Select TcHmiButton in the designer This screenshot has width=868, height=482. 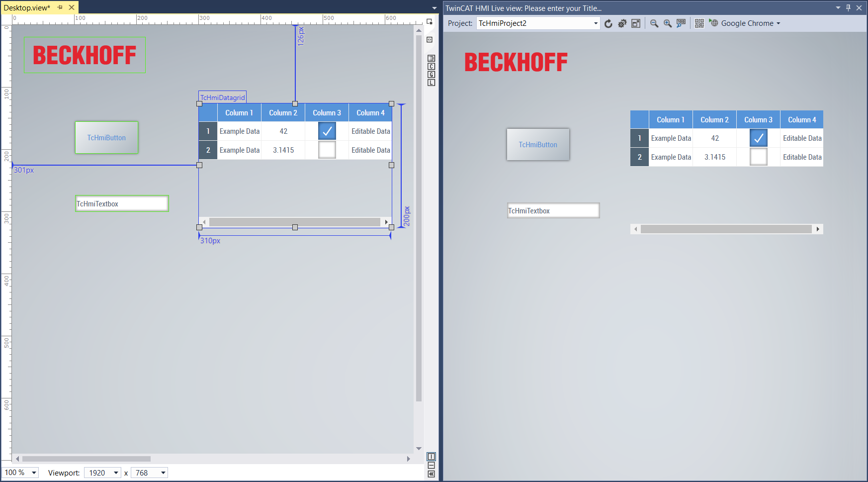pyautogui.click(x=106, y=138)
